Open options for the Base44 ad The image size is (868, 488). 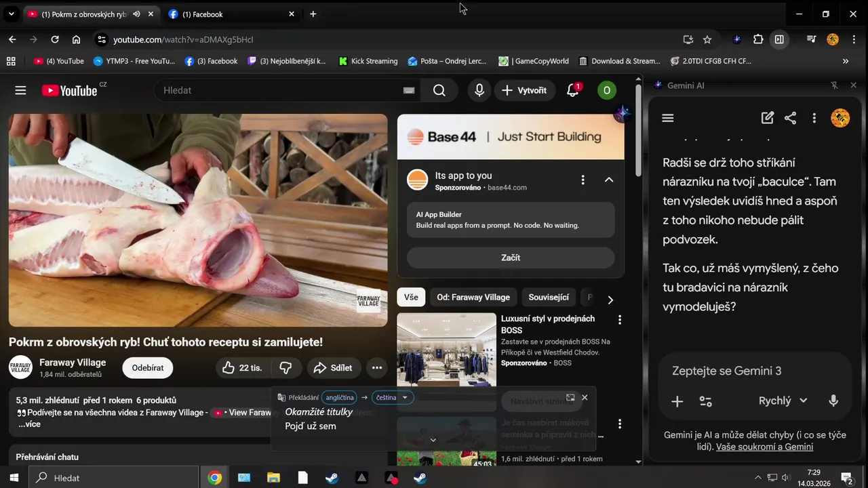tap(583, 180)
